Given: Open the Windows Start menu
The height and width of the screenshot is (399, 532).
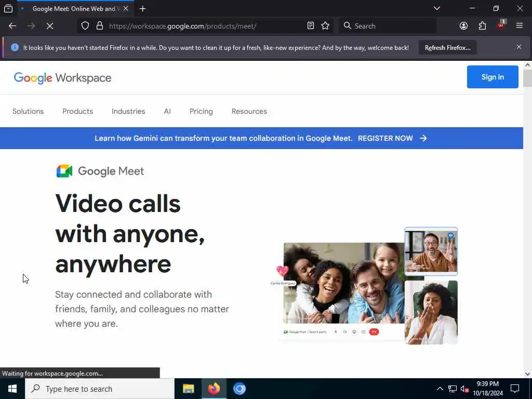Looking at the screenshot, I should click(x=12, y=389).
